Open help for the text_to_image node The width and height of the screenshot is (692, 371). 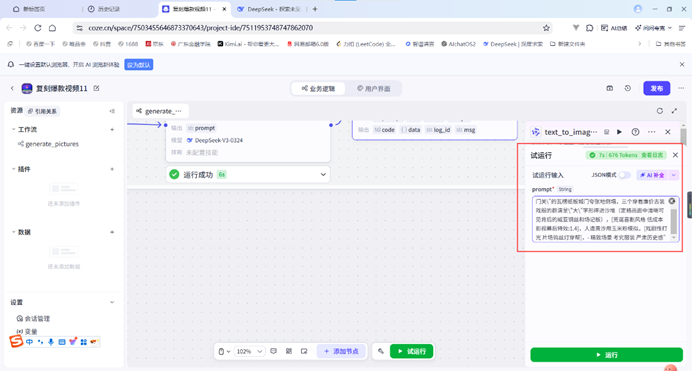pyautogui.click(x=636, y=132)
